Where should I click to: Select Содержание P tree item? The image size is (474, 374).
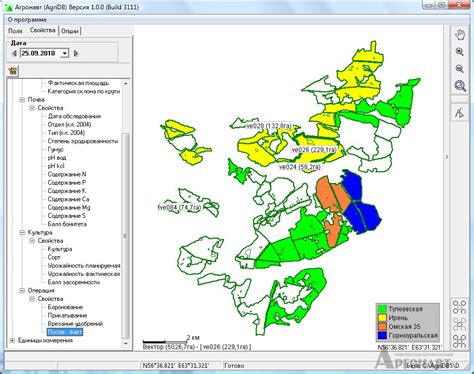coord(67,183)
